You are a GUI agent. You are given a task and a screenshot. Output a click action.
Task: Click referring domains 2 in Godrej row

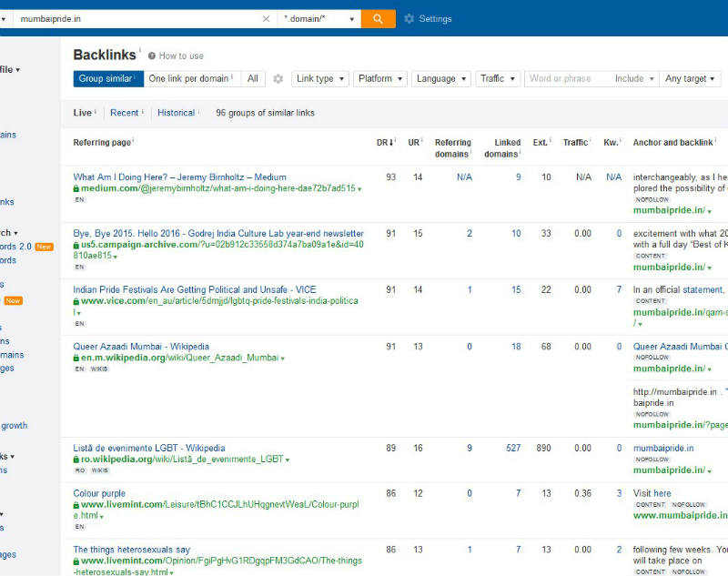470,234
